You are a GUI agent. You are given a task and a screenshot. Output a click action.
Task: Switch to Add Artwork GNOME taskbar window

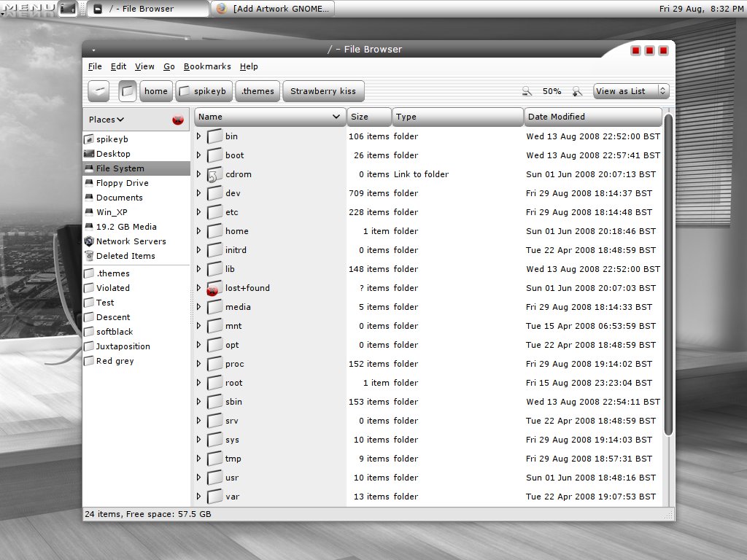(x=273, y=9)
